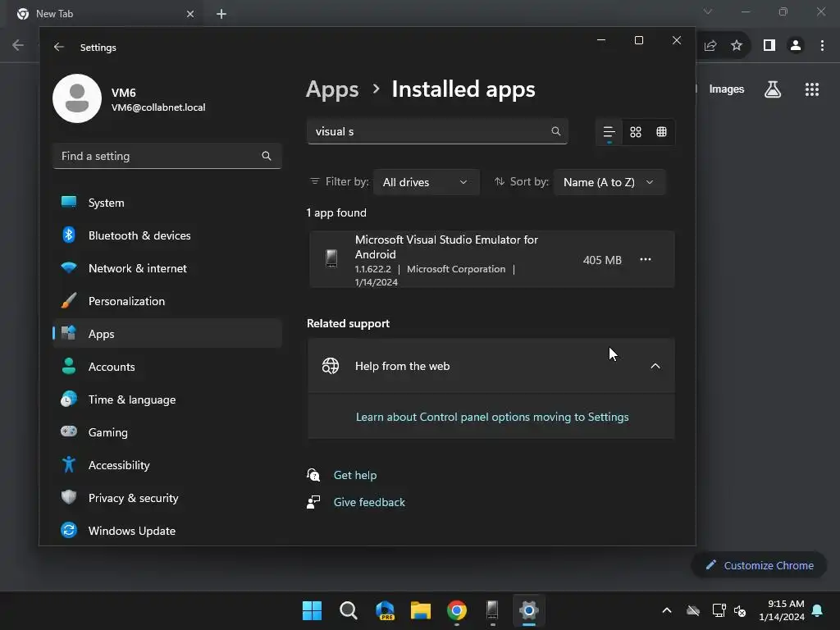Open Bluetooth & devices settings

167,235
